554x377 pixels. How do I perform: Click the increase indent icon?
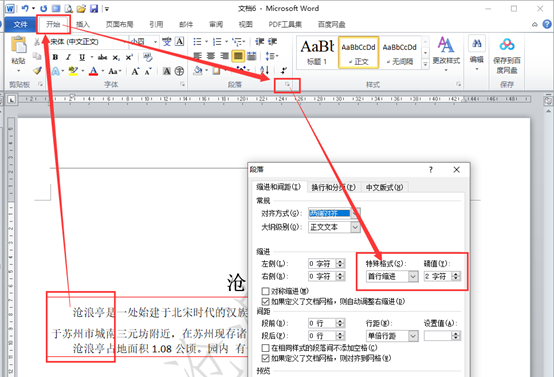272,42
